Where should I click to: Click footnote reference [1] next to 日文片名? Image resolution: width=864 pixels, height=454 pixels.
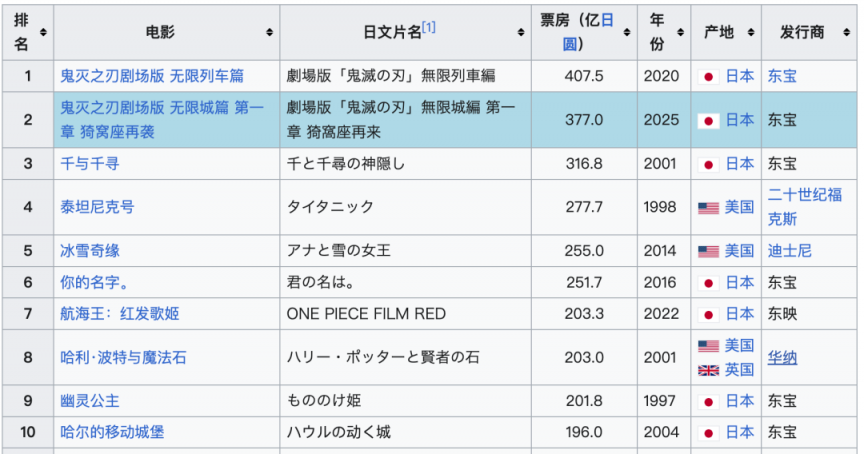click(429, 27)
